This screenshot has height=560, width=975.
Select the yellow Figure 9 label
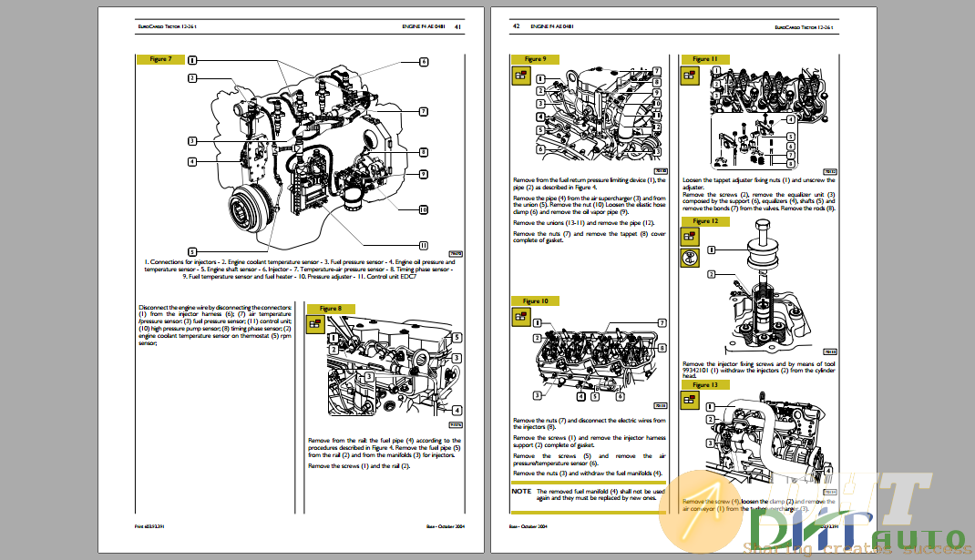tap(536, 59)
